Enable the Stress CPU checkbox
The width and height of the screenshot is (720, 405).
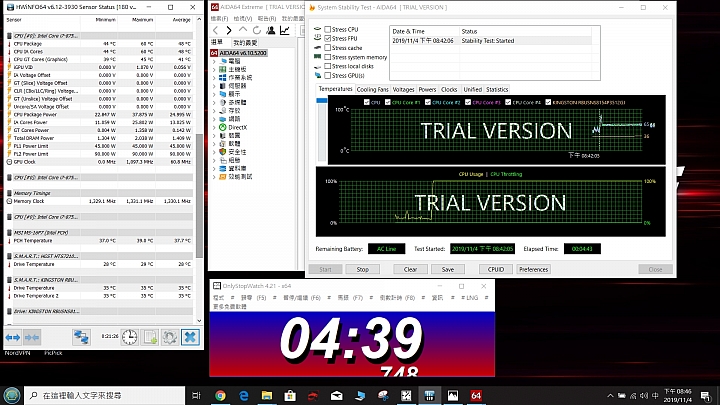point(327,29)
